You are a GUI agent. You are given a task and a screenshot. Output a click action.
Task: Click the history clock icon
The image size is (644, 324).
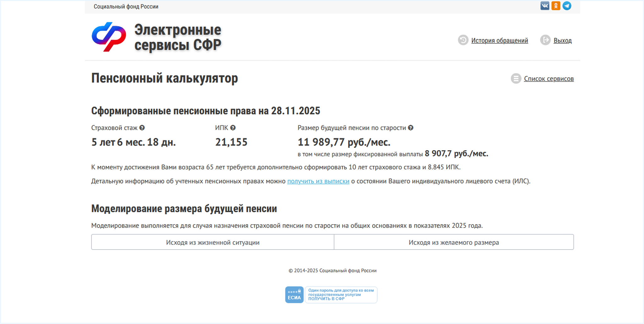463,40
